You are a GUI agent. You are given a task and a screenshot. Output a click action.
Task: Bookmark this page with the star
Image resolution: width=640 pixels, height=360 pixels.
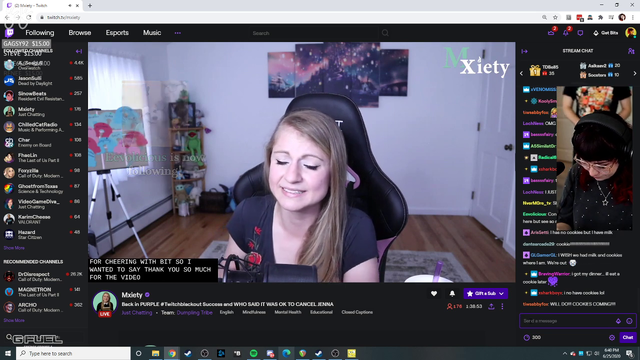pos(555,17)
